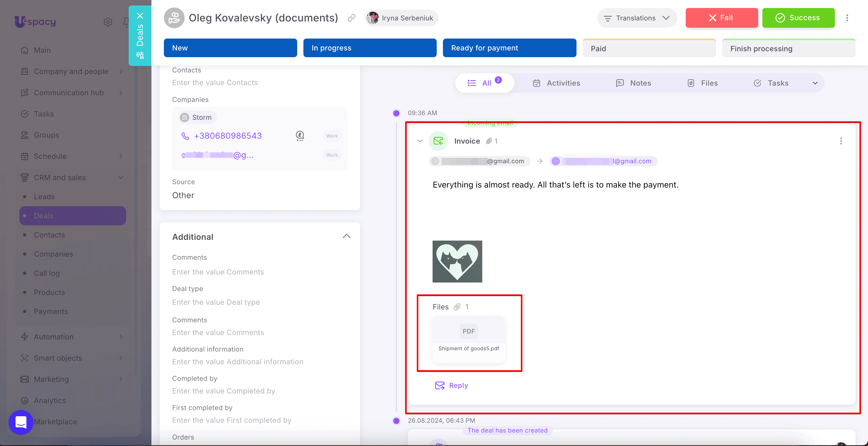Select the Ready for payment stage
868x446 pixels.
pyautogui.click(x=509, y=48)
